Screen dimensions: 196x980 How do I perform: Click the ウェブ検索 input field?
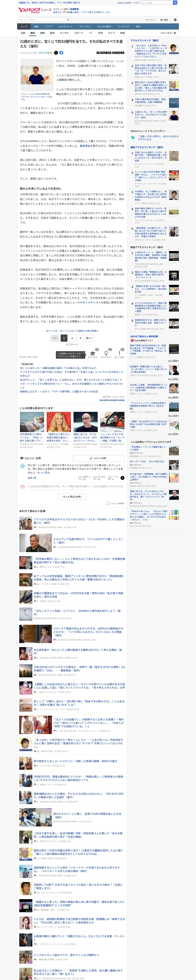point(157,3)
